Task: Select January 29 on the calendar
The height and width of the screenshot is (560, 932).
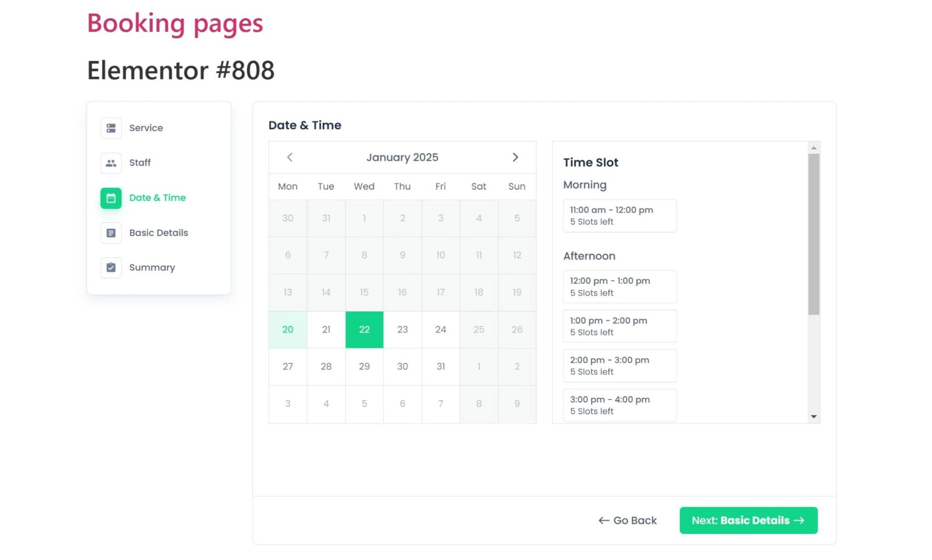Action: [x=364, y=367]
